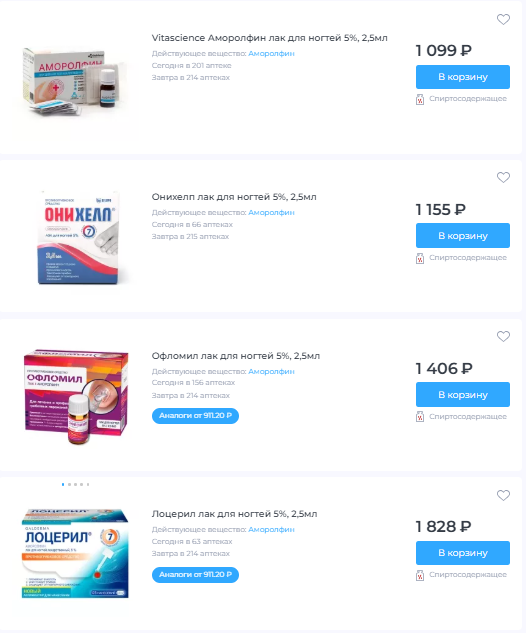Click Спиртосодержащее icon for Онихелл
This screenshot has height=633, width=526.
pyautogui.click(x=420, y=258)
